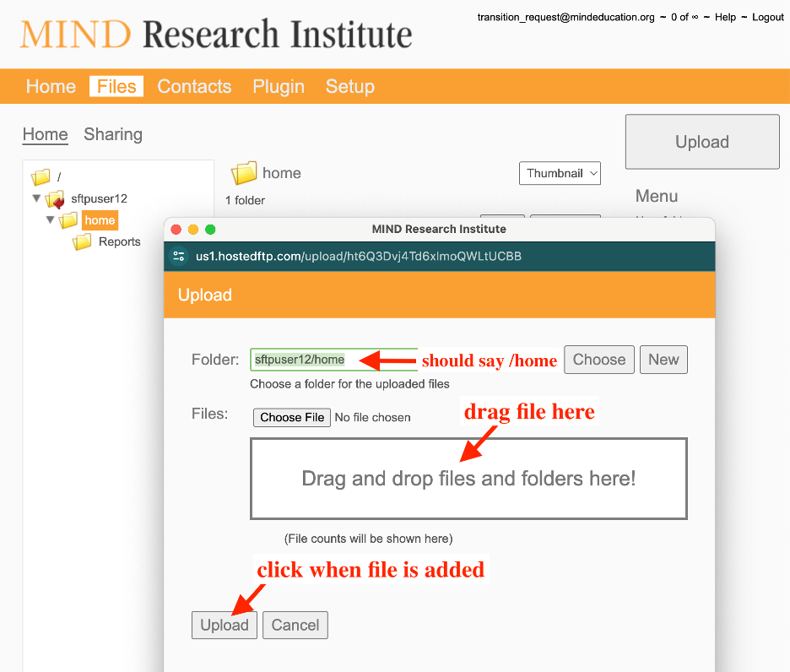Minimize the upload popup with the yellow button
Screen dimensions: 790x672
[x=193, y=230]
